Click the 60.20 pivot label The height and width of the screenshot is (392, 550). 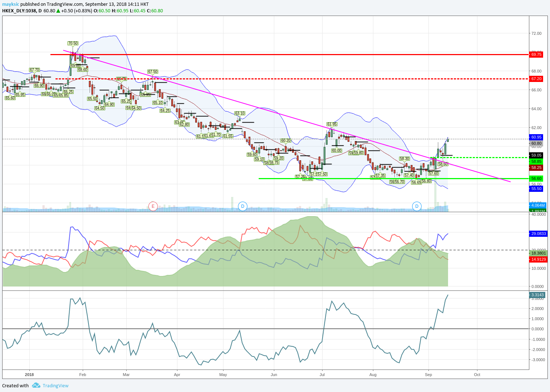coord(286,140)
